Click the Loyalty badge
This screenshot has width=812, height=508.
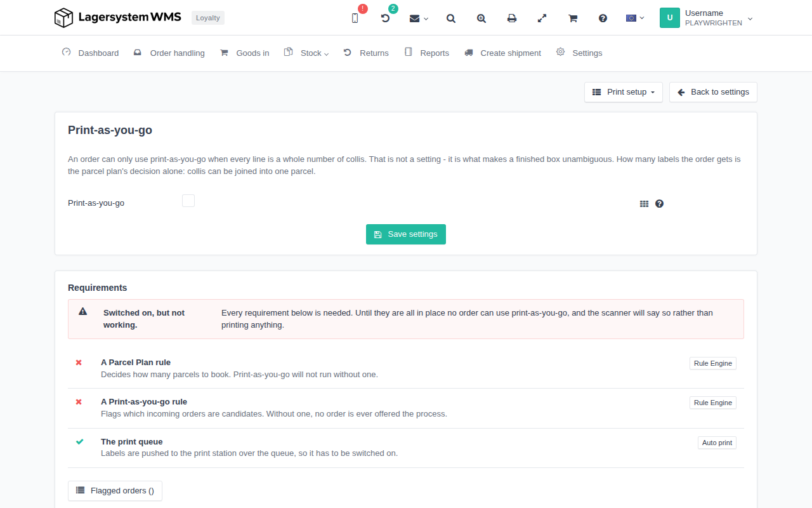tap(208, 18)
